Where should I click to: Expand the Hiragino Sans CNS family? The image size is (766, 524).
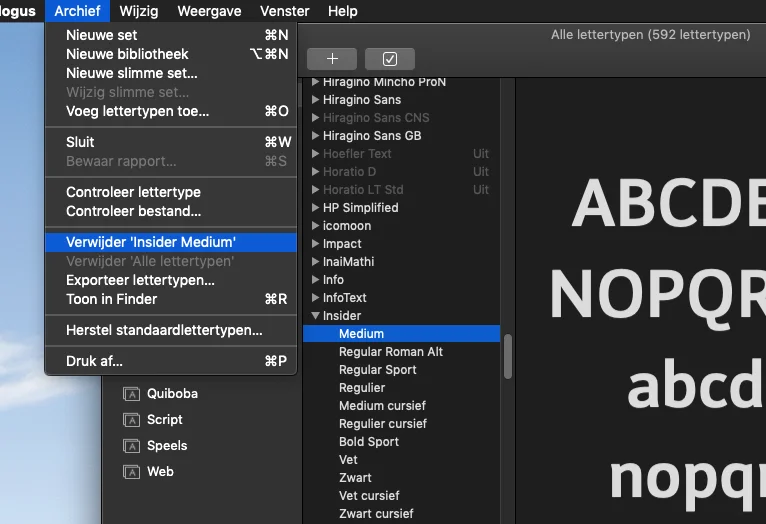point(315,118)
